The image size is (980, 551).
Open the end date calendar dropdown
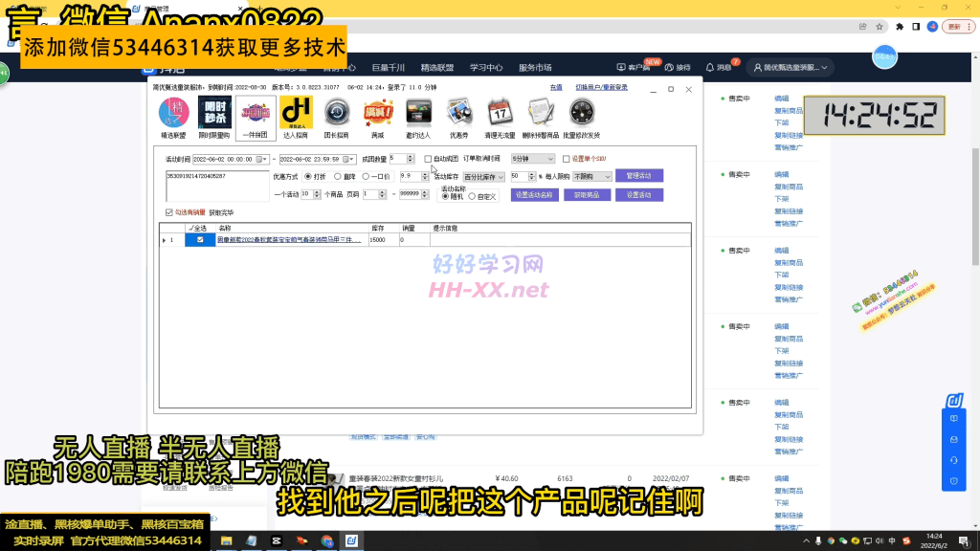point(348,160)
